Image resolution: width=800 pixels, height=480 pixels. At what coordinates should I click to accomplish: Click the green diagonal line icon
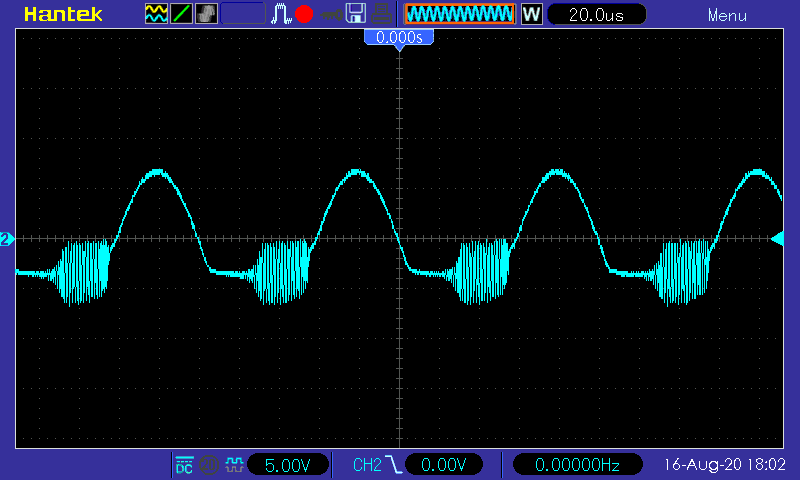[181, 14]
